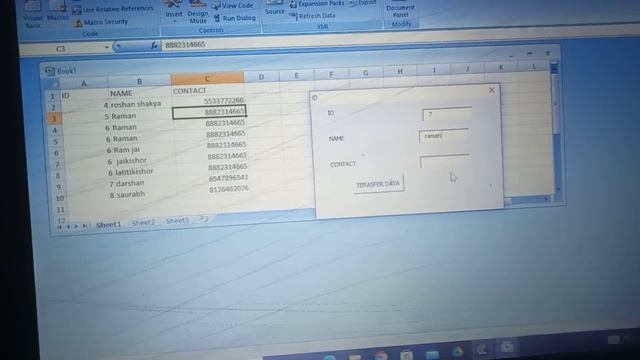The image size is (640, 360).
Task: Minimize the Book1 workbook window
Action: (x=511, y=55)
